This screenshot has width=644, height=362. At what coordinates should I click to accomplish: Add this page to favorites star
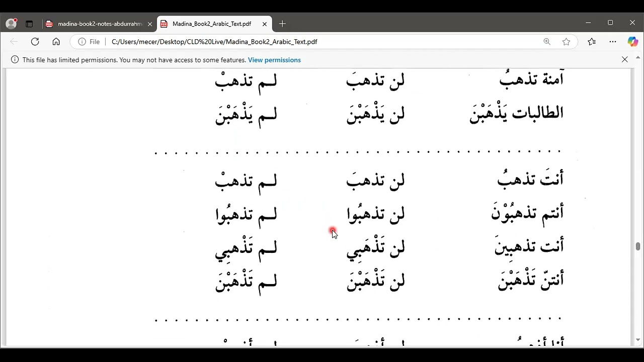coord(567,42)
